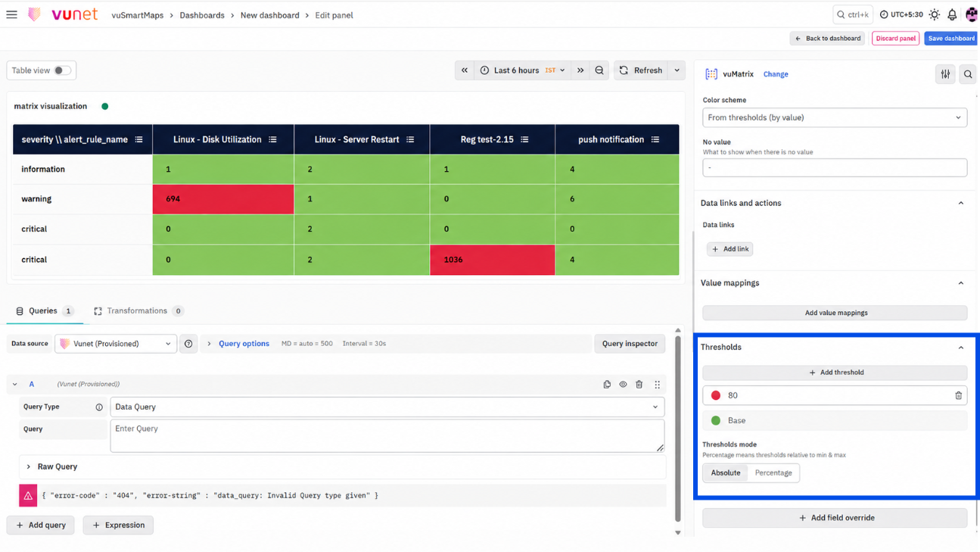Screen dimensions: 980x552
Task: Open the Vunet data source dropdown
Action: click(116, 344)
